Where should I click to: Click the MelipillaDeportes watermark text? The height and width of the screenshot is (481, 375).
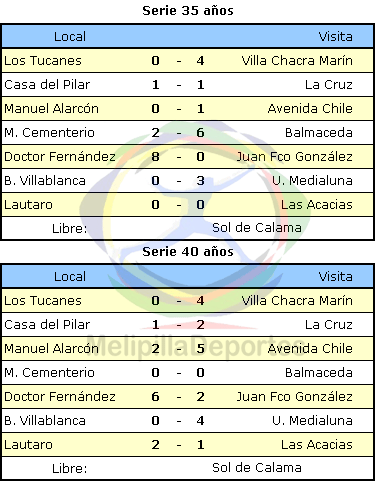click(x=196, y=347)
